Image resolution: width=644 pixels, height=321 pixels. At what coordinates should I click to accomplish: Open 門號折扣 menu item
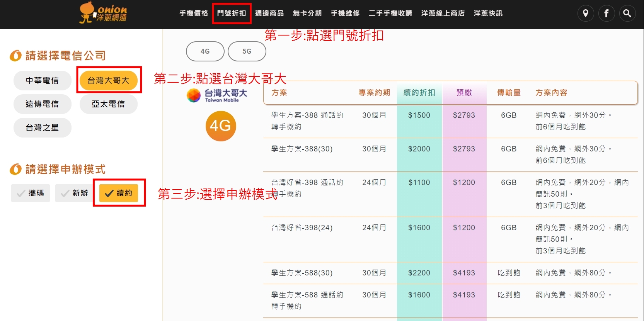232,14
